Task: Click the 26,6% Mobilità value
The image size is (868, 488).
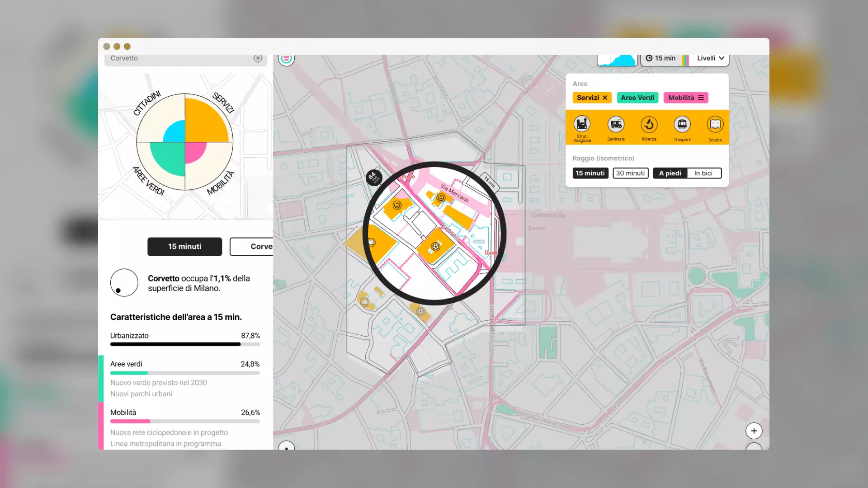Action: [x=250, y=413]
